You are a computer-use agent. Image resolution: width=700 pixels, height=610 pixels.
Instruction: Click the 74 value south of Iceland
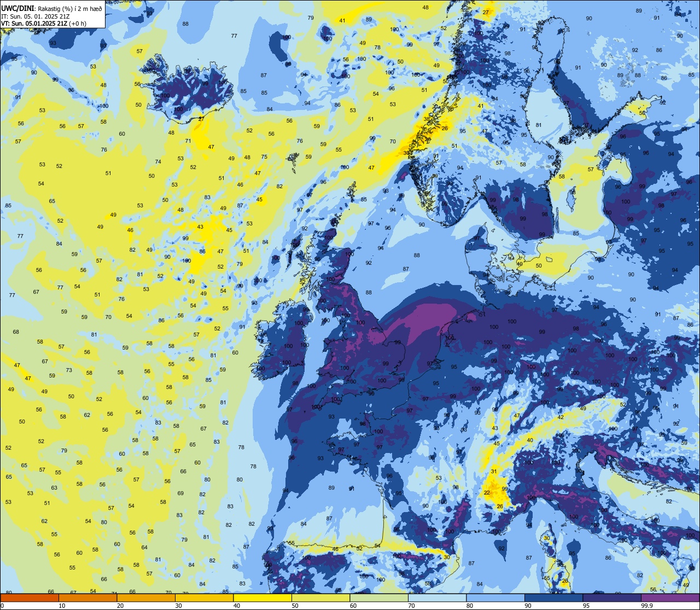click(x=158, y=161)
